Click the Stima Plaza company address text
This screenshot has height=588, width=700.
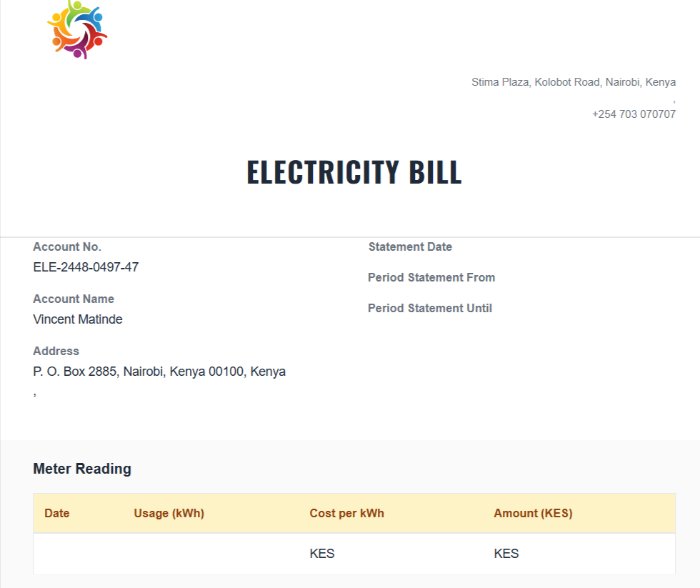point(573,82)
